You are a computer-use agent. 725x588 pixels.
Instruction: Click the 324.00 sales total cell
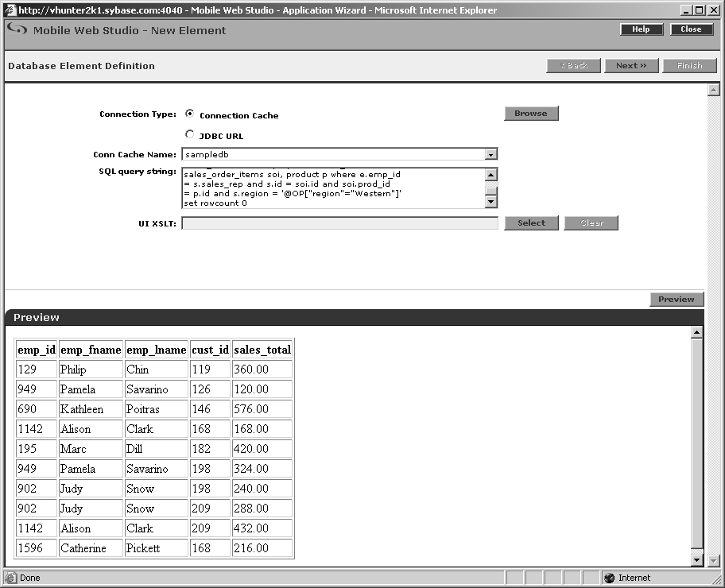click(x=262, y=469)
